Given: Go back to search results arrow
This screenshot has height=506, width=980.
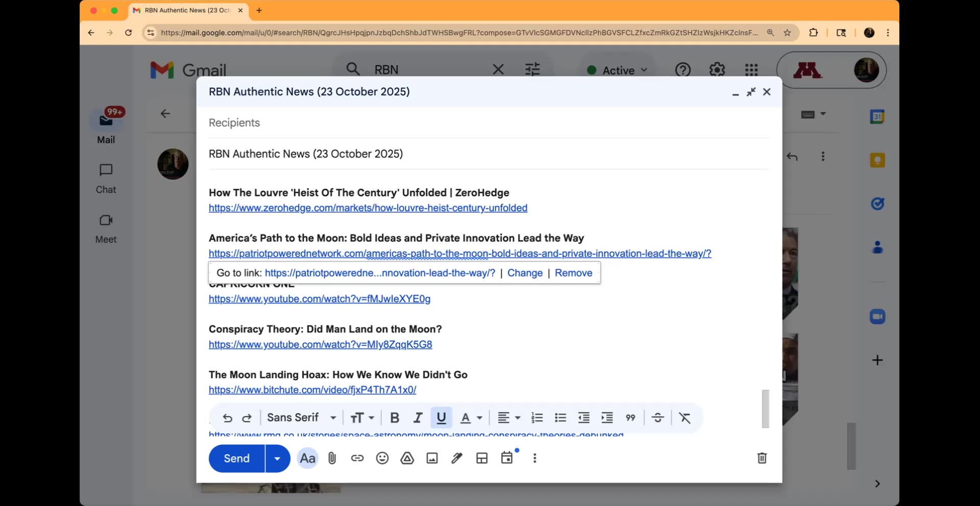Looking at the screenshot, I should tap(165, 114).
